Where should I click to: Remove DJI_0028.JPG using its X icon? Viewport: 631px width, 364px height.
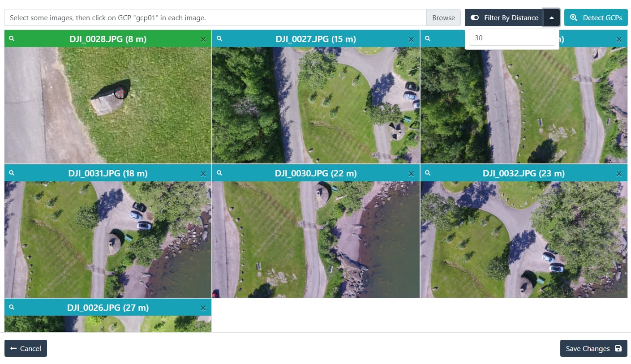pos(203,39)
